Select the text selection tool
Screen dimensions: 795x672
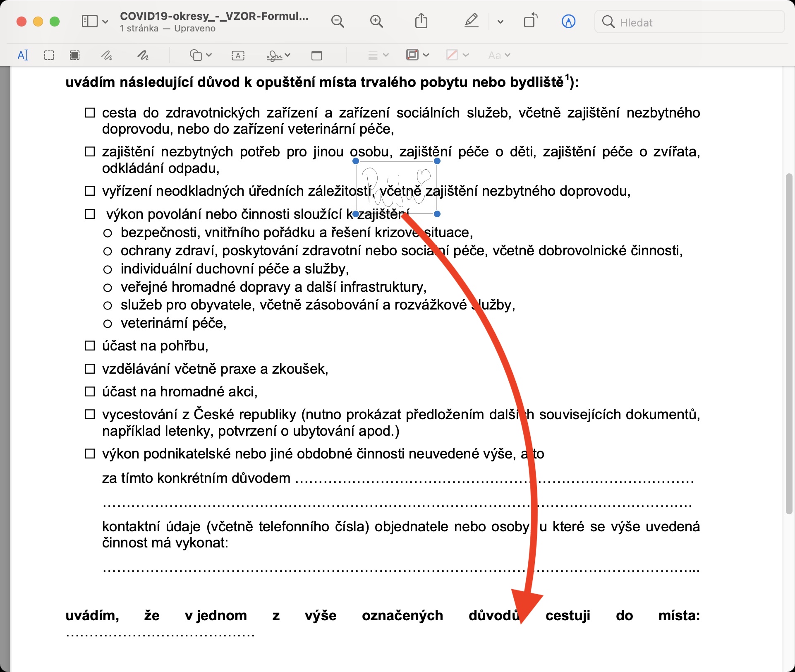click(x=23, y=55)
